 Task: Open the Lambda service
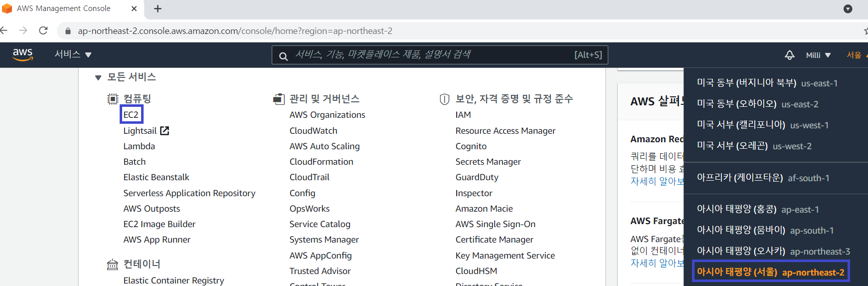[x=139, y=146]
